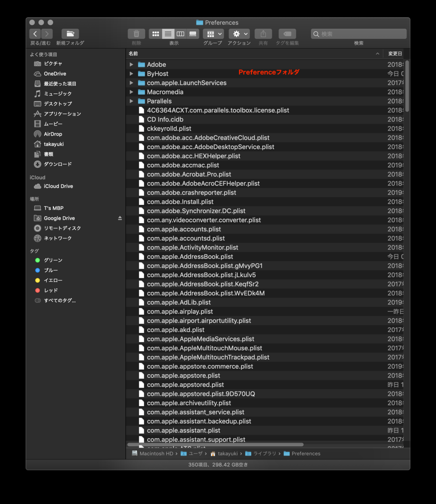Expand the Adobe folder

point(131,64)
